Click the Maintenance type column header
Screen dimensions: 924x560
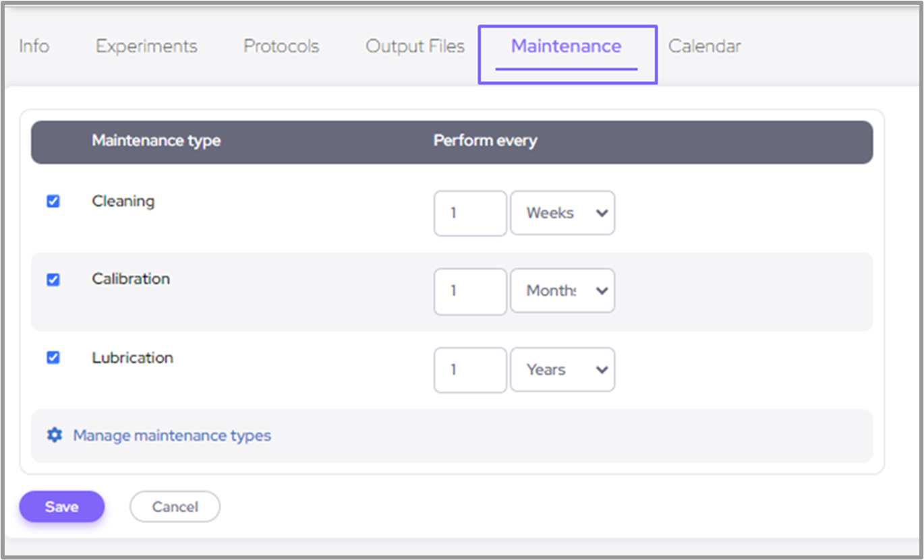coord(156,141)
